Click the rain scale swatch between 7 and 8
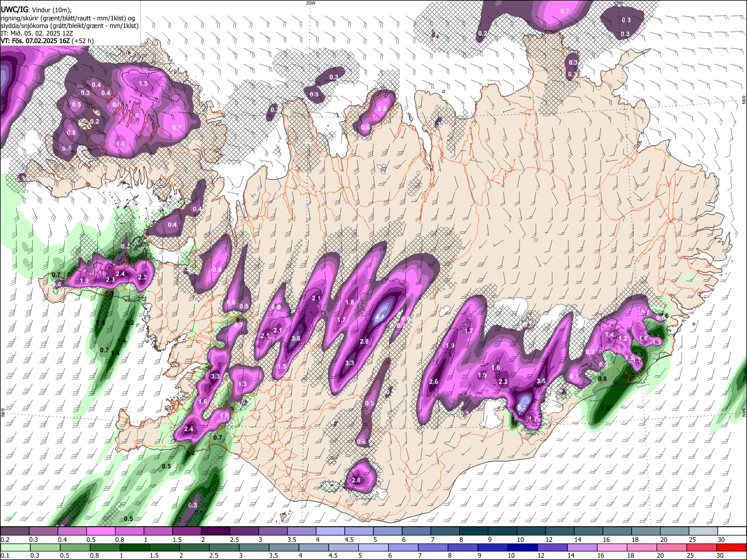The width and height of the screenshot is (747, 560). click(432, 547)
